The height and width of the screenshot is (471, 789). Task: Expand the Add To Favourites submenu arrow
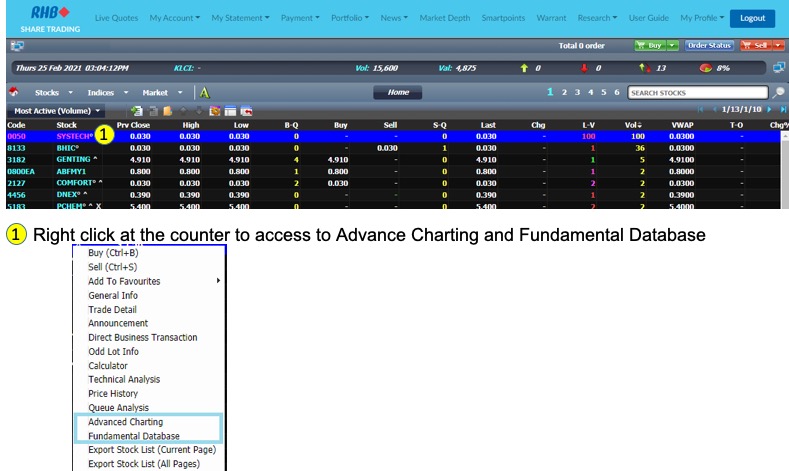point(218,281)
